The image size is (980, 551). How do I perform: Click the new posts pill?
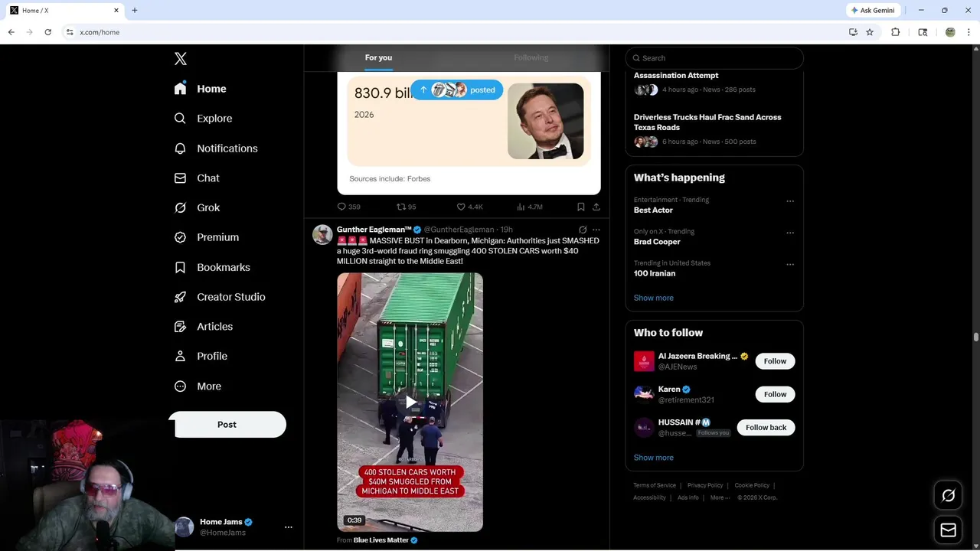tap(457, 90)
